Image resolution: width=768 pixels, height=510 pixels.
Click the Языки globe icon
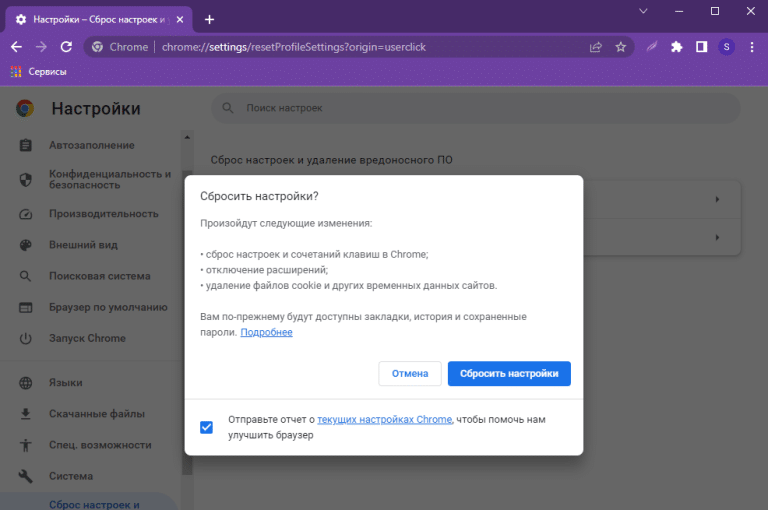tap(25, 383)
